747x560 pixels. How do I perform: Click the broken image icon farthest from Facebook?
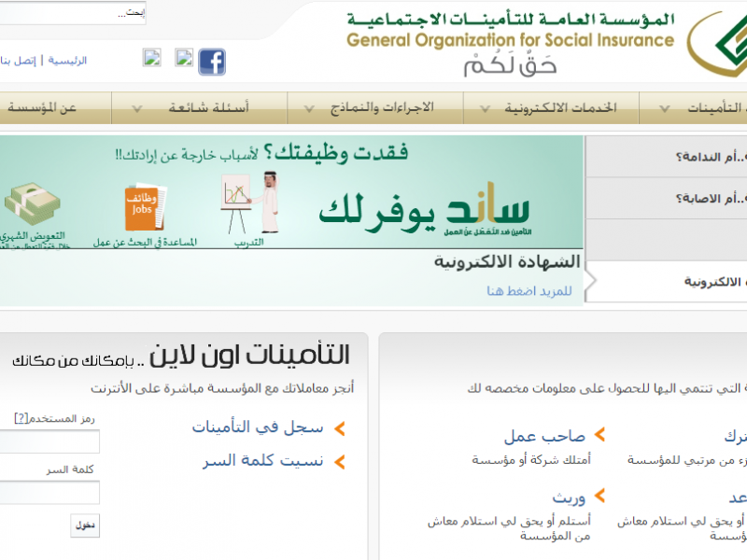coord(152,58)
